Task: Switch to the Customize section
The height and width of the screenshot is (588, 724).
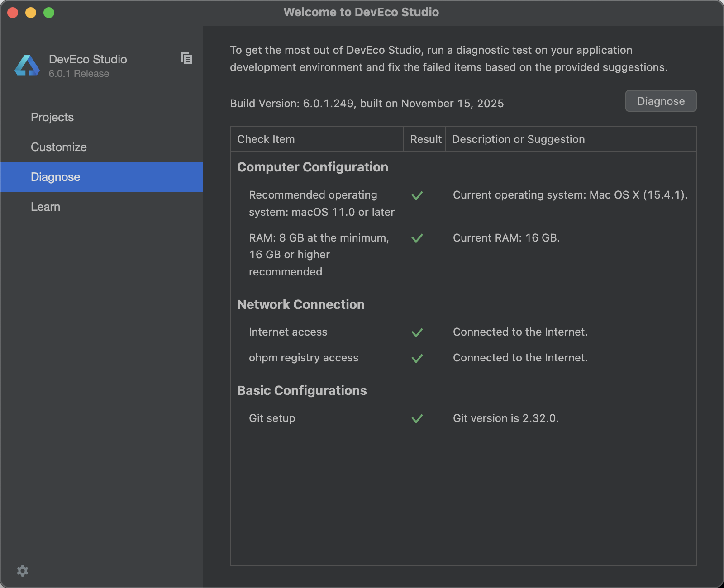Action: point(59,147)
